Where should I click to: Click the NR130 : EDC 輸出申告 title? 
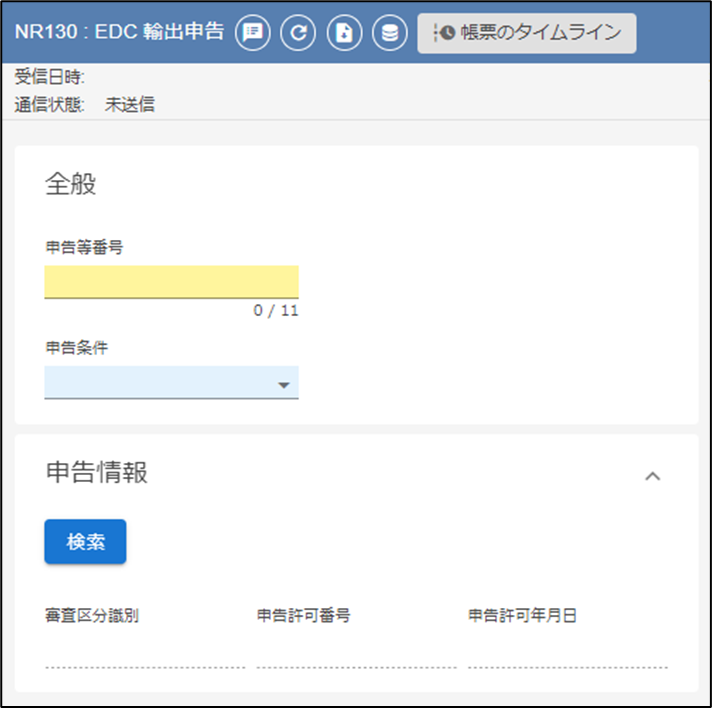pyautogui.click(x=119, y=32)
